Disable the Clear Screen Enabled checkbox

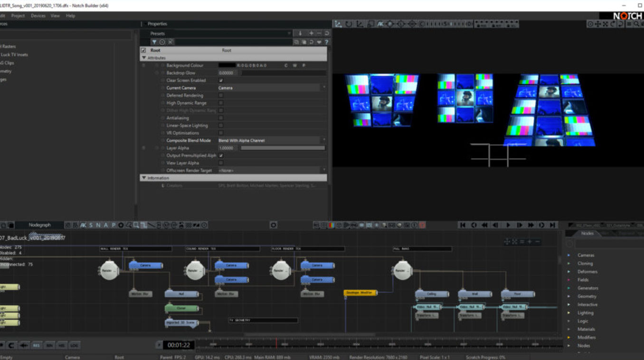pos(221,81)
